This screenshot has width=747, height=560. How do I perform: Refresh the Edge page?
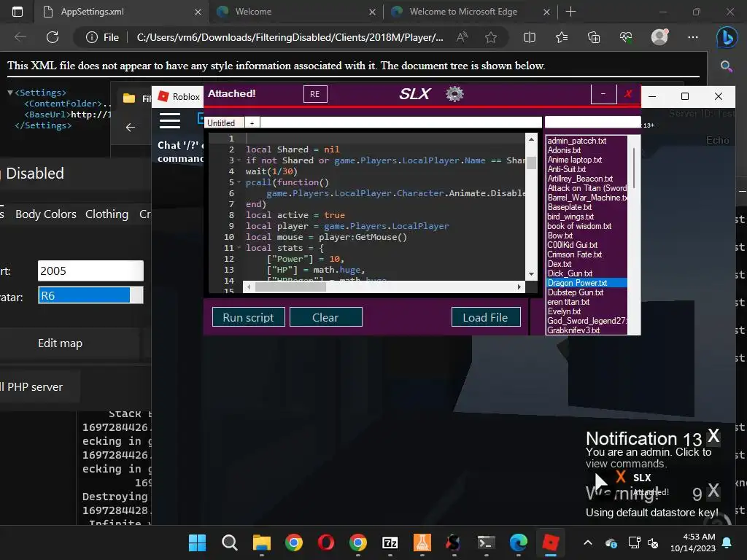53,37
